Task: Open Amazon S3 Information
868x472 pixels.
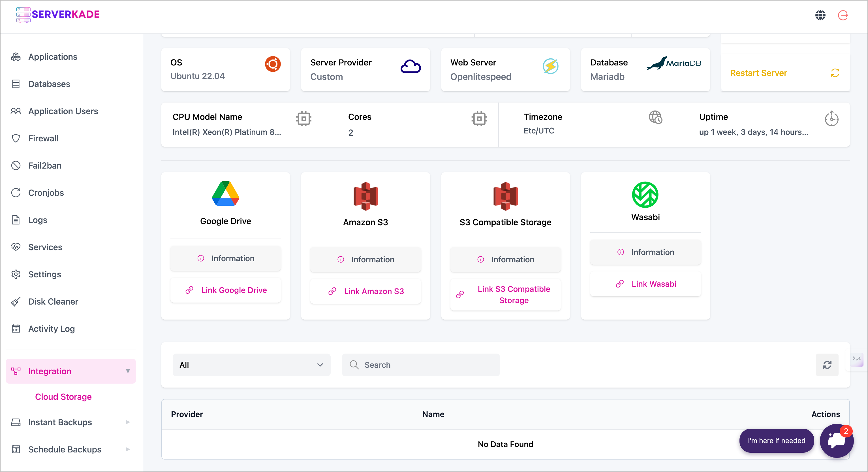Action: [365, 259]
